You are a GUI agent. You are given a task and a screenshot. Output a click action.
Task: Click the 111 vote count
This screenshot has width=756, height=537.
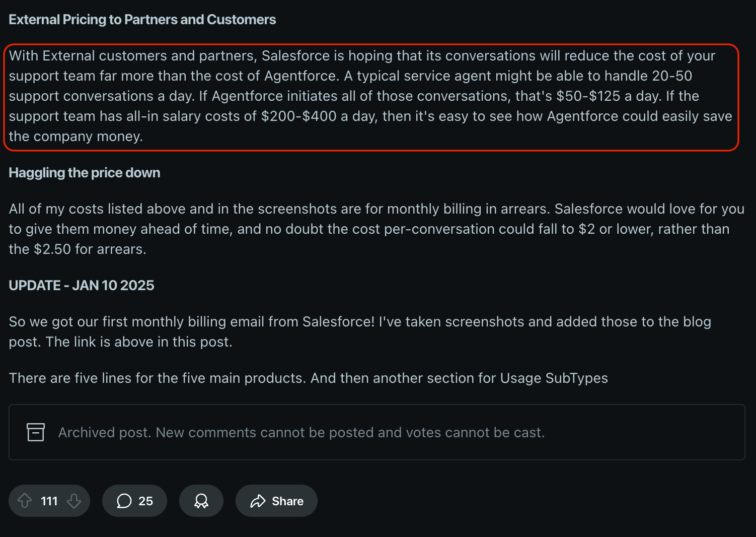point(49,501)
